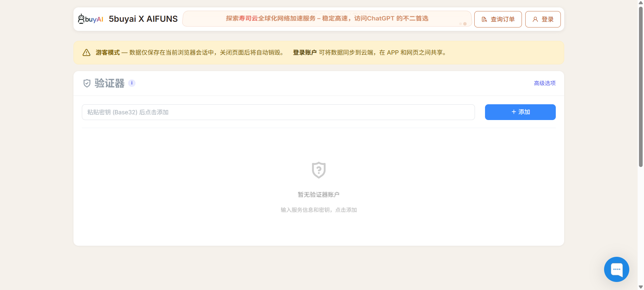
Task: Open the blue chat support bubble
Action: [x=616, y=269]
